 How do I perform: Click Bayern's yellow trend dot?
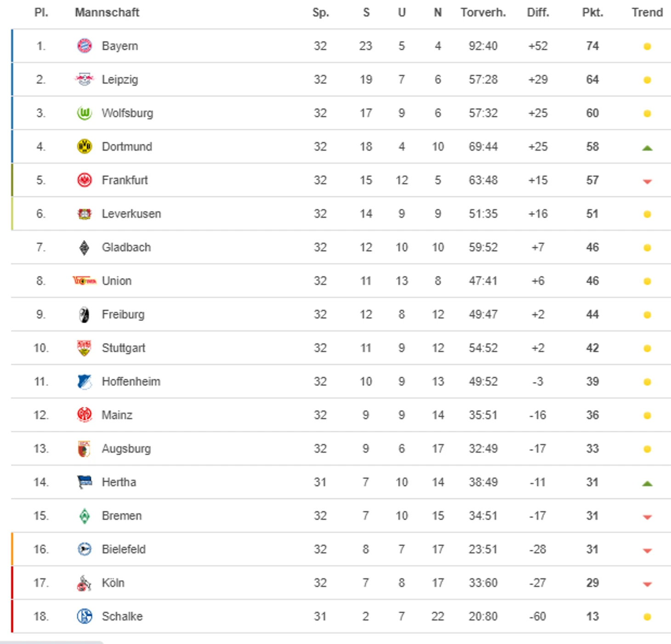point(647,46)
